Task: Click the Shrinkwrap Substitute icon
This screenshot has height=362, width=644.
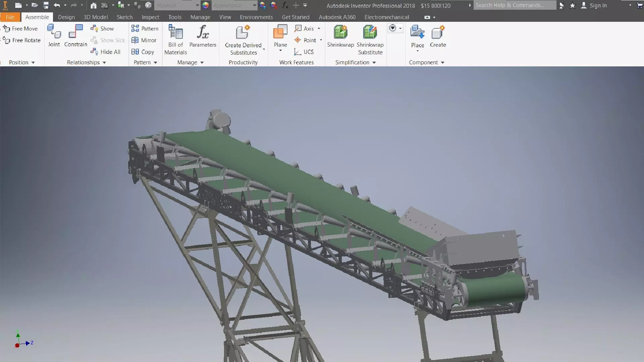Action: click(370, 33)
